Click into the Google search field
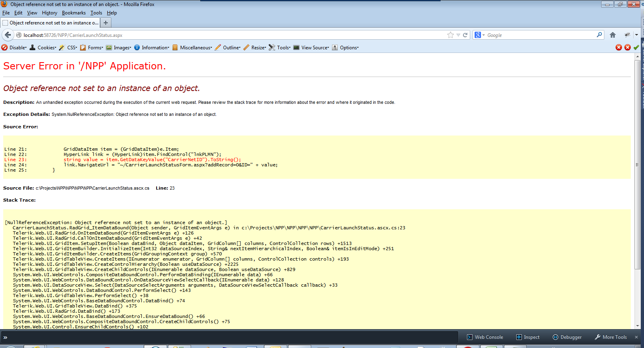 click(x=541, y=35)
